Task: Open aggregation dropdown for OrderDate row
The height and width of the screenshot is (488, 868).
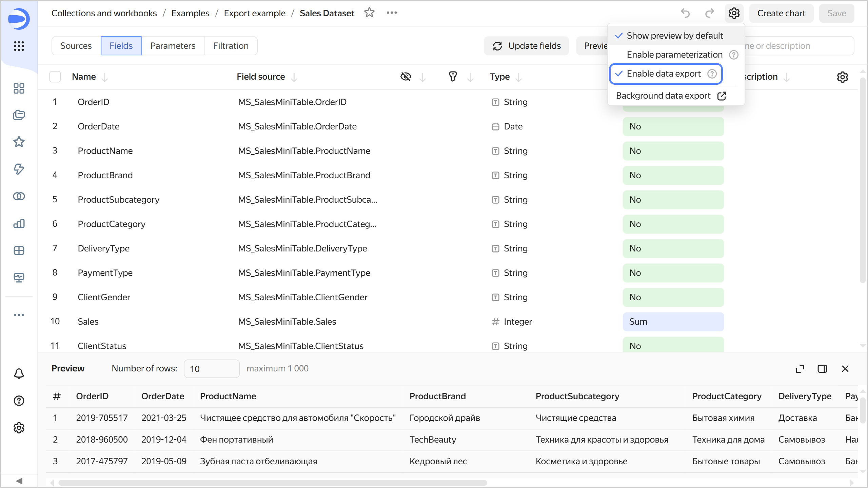Action: (x=673, y=126)
